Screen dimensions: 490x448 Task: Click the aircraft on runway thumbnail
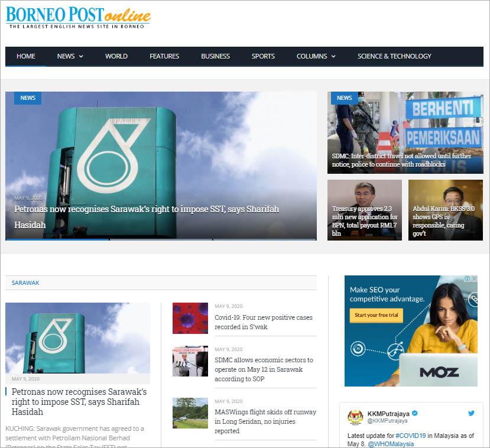[x=190, y=413]
